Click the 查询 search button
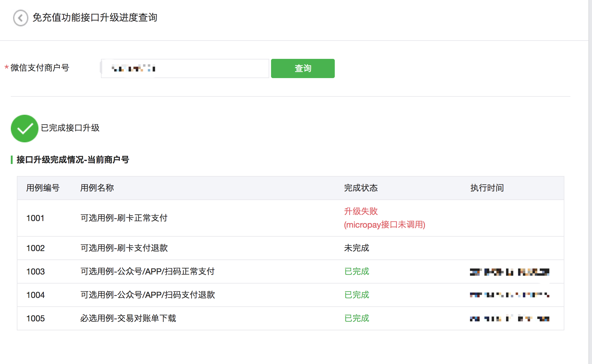This screenshot has width=592, height=364. coord(303,68)
